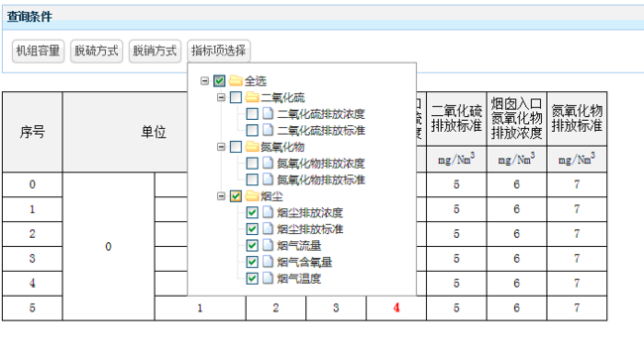The image size is (644, 363).
Task: Click the 二氧化硫排放标准 column header
Action: click(457, 118)
